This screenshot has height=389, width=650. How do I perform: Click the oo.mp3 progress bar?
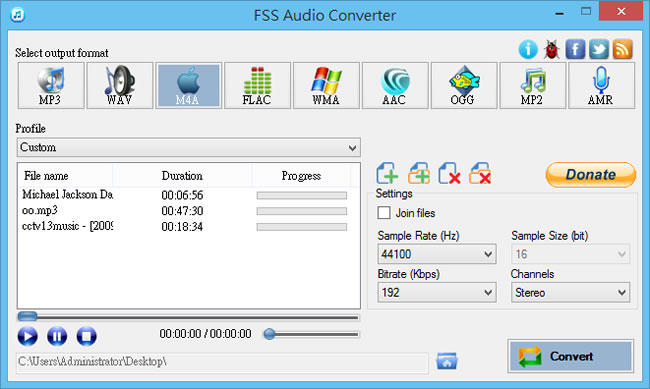click(302, 211)
